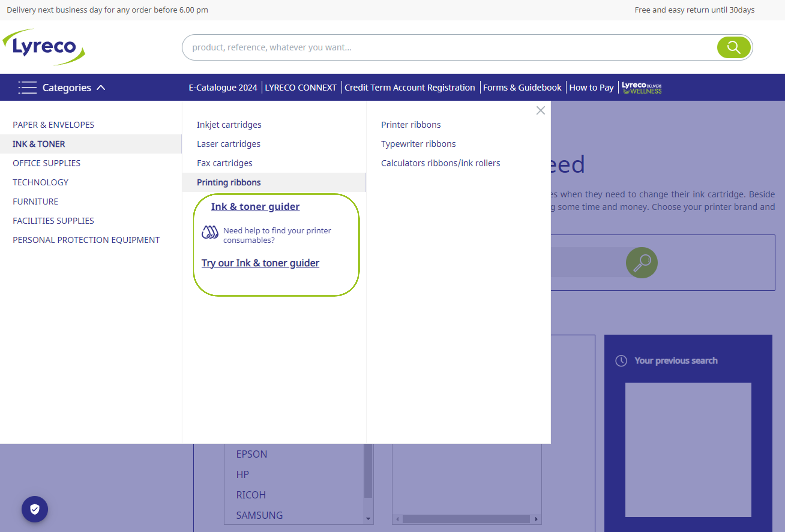Image resolution: width=785 pixels, height=532 pixels.
Task: Select OFFICE SUPPLIES category
Action: [x=47, y=163]
